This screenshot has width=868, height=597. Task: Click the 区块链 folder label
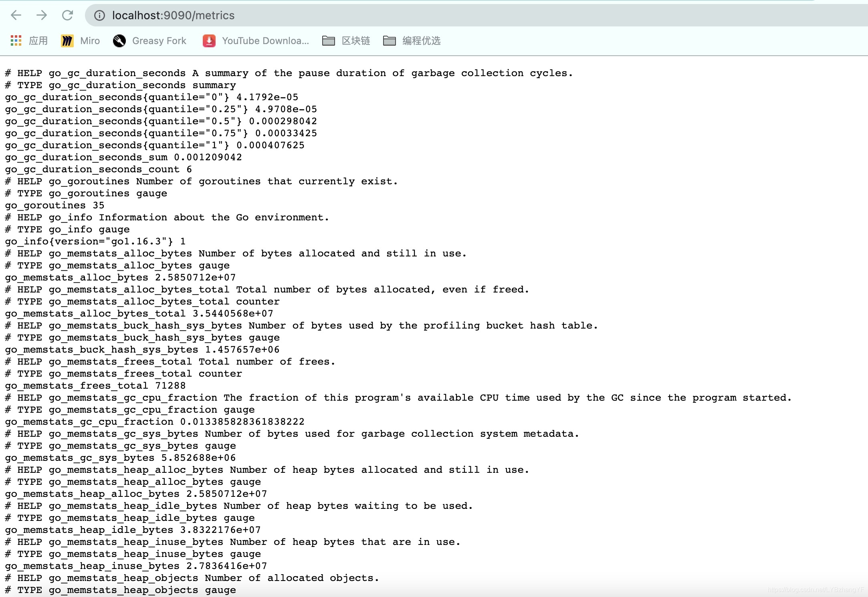pos(356,40)
